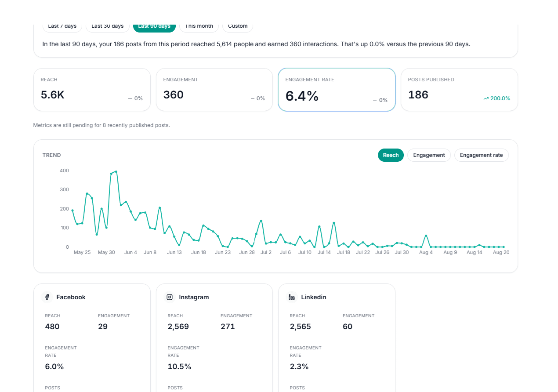Click the 200.0% change value
This screenshot has height=392, width=558.
point(500,98)
